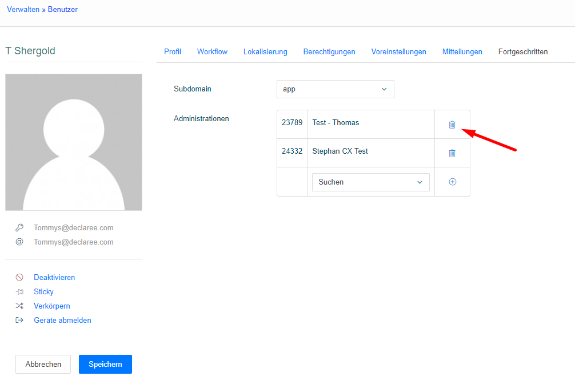Image resolution: width=575 pixels, height=392 pixels.
Task: Click the key icon beside the username
Action: pyautogui.click(x=19, y=227)
